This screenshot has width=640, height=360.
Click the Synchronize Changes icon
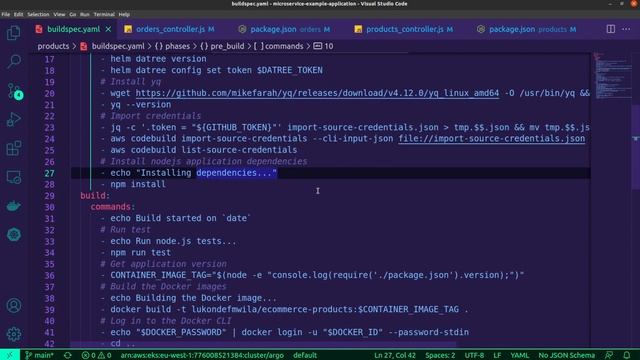[68, 355]
